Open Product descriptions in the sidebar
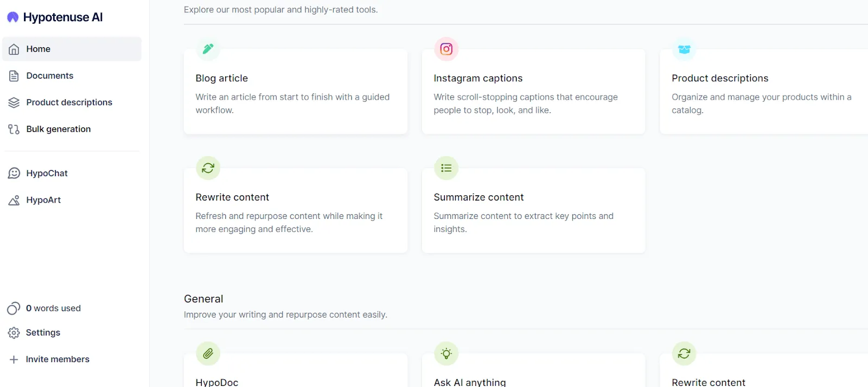This screenshot has width=868, height=387. [x=72, y=102]
